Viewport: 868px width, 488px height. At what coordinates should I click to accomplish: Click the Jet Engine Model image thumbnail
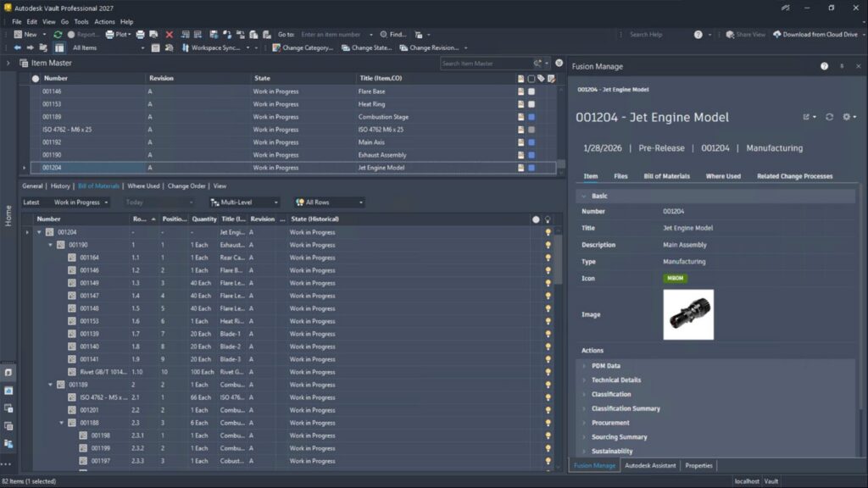pyautogui.click(x=688, y=313)
